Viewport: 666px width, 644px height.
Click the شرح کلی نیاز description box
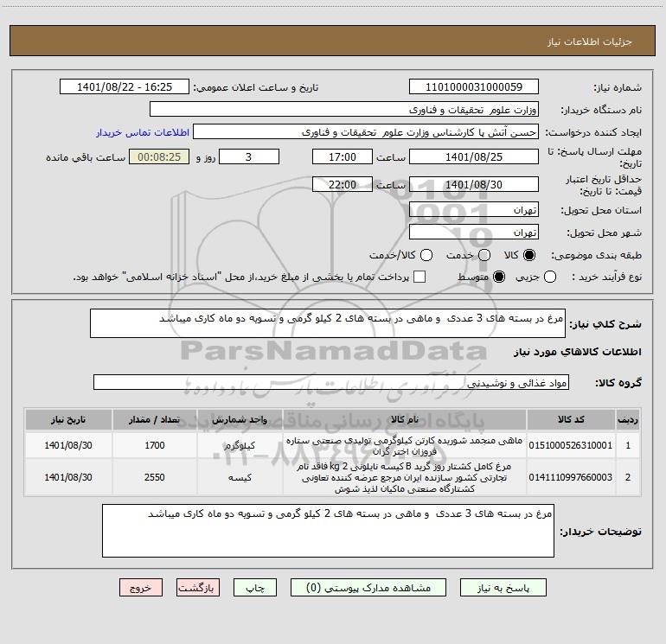point(328,323)
